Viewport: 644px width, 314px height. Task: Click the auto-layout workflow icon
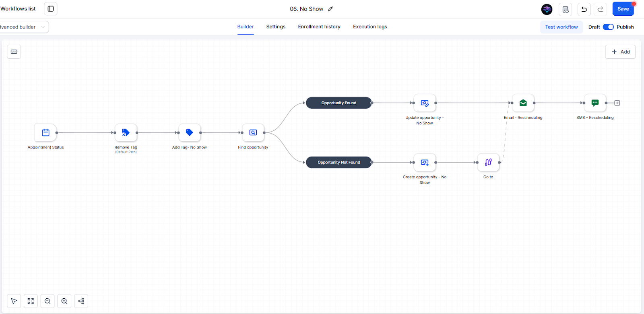click(81, 301)
